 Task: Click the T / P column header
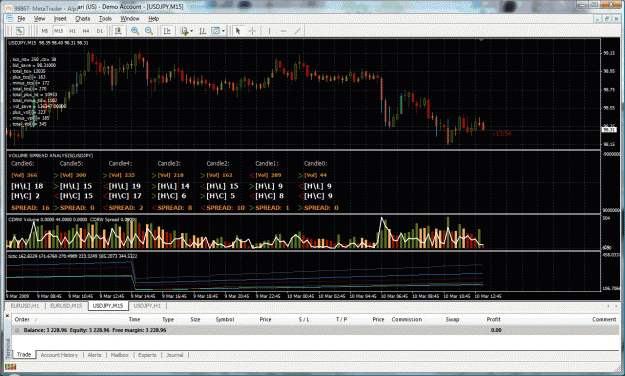pos(342,319)
